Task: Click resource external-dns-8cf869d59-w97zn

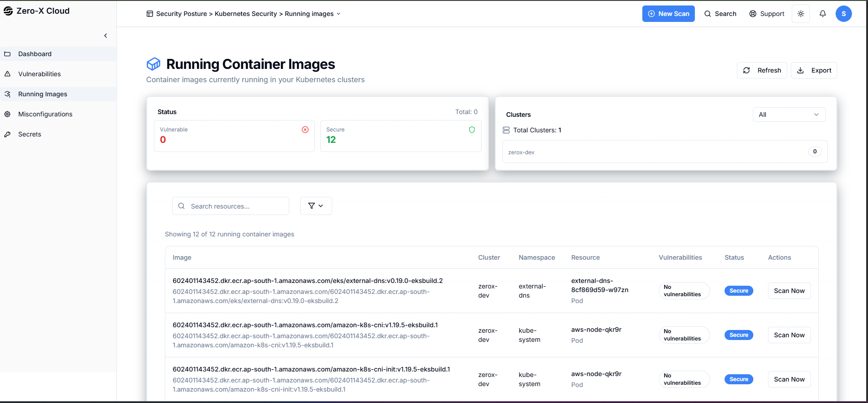Action: (600, 285)
